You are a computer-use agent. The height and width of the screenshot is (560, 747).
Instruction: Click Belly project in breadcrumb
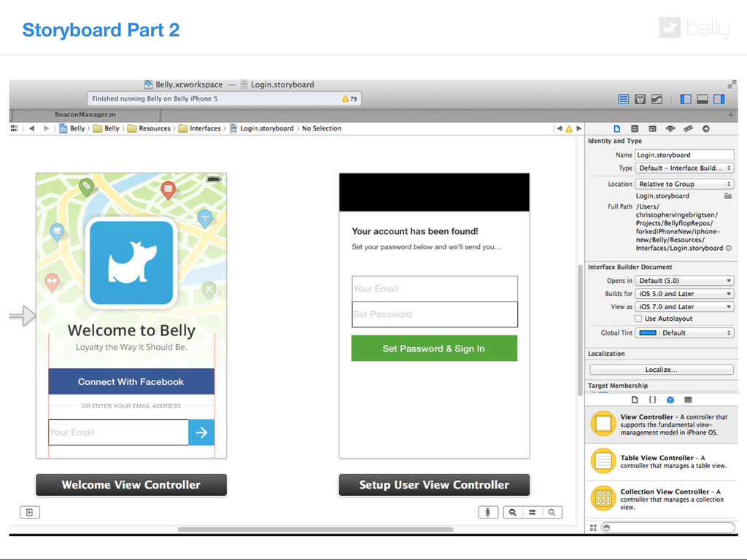(x=72, y=128)
